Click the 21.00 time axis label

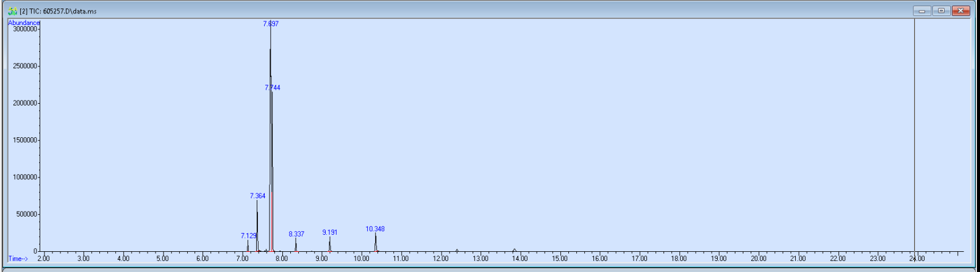[x=798, y=259]
